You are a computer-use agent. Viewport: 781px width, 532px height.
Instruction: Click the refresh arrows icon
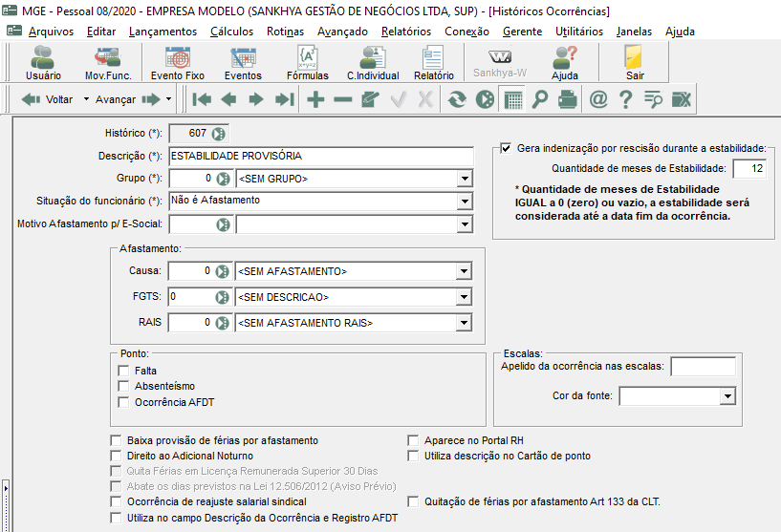pyautogui.click(x=457, y=99)
